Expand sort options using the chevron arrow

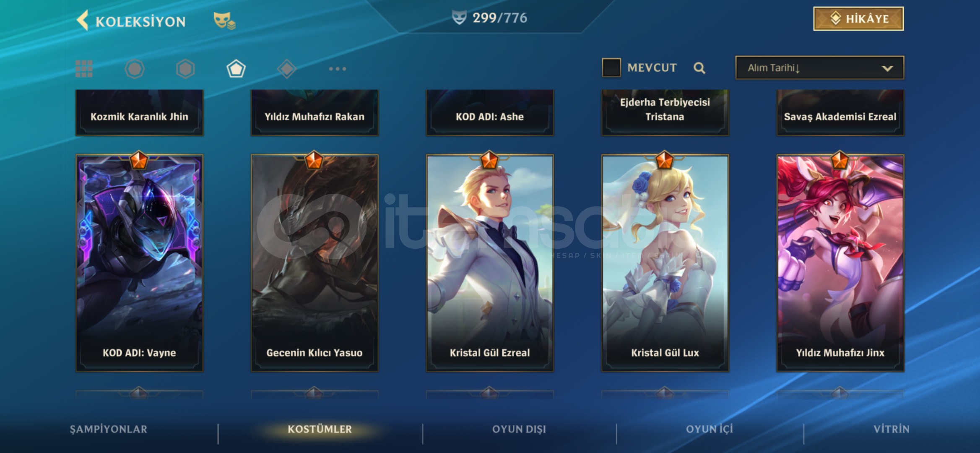(x=887, y=68)
